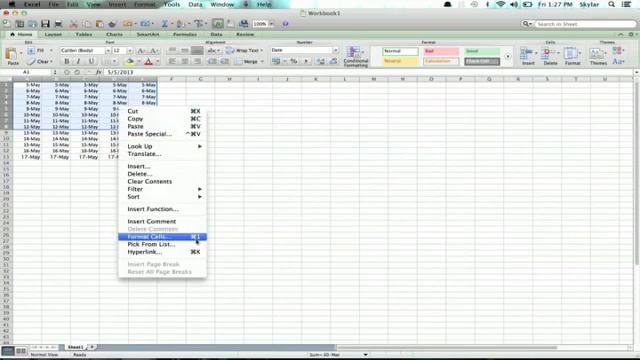Click the Decrease Font Size icon
The width and height of the screenshot is (640, 360).
click(154, 51)
